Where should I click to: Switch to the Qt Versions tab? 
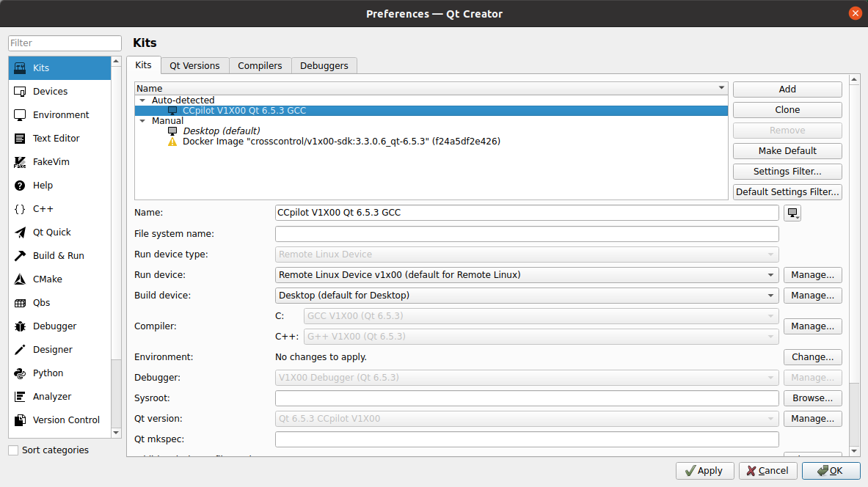(x=194, y=66)
